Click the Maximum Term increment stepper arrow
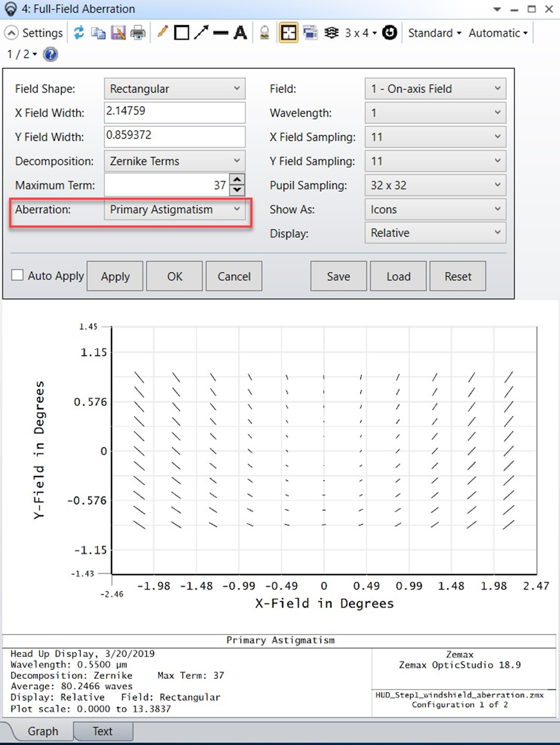 click(237, 179)
